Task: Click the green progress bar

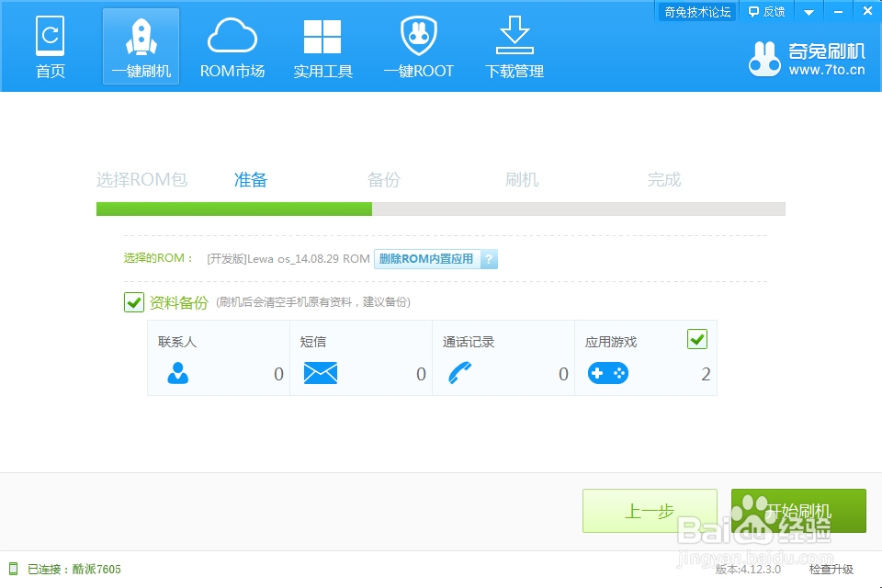Action: [x=233, y=209]
